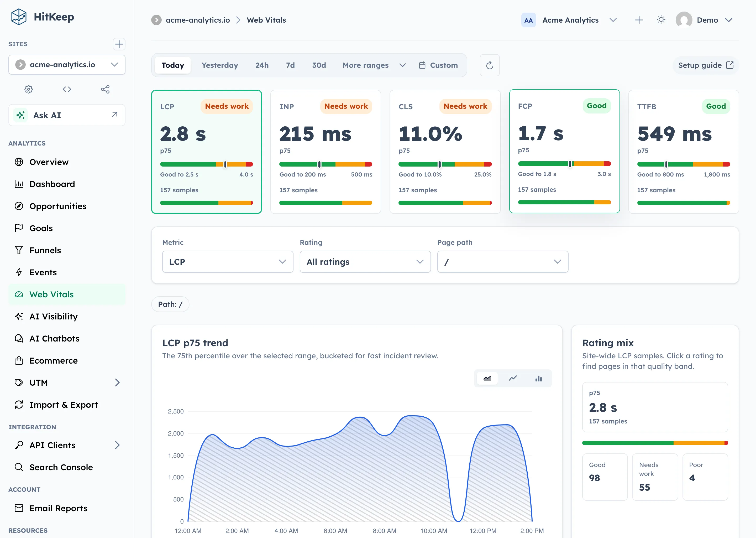Screen dimensions: 756x538
Task: Open the More ranges dropdown
Action: click(x=374, y=65)
